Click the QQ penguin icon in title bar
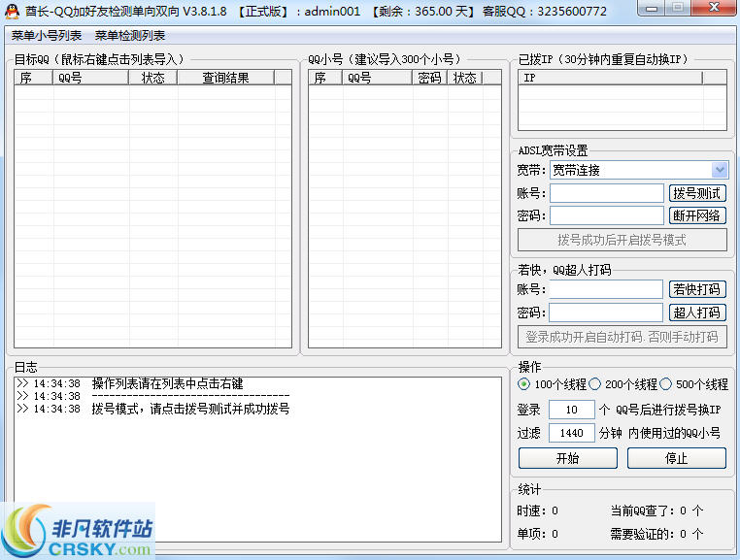Viewport: 740px width, 560px height. (x=12, y=11)
